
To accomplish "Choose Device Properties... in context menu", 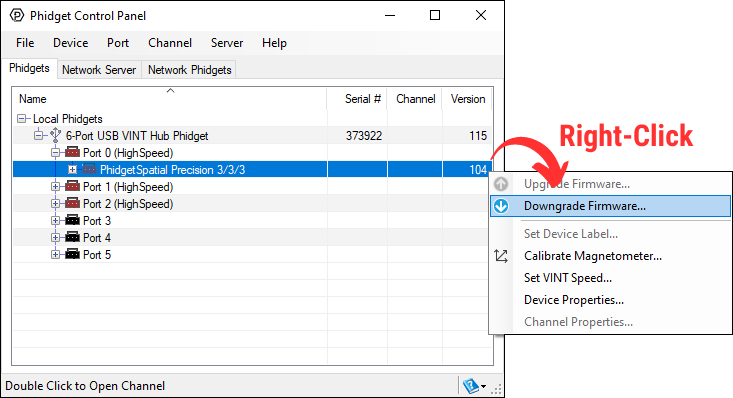I will (610, 300).
